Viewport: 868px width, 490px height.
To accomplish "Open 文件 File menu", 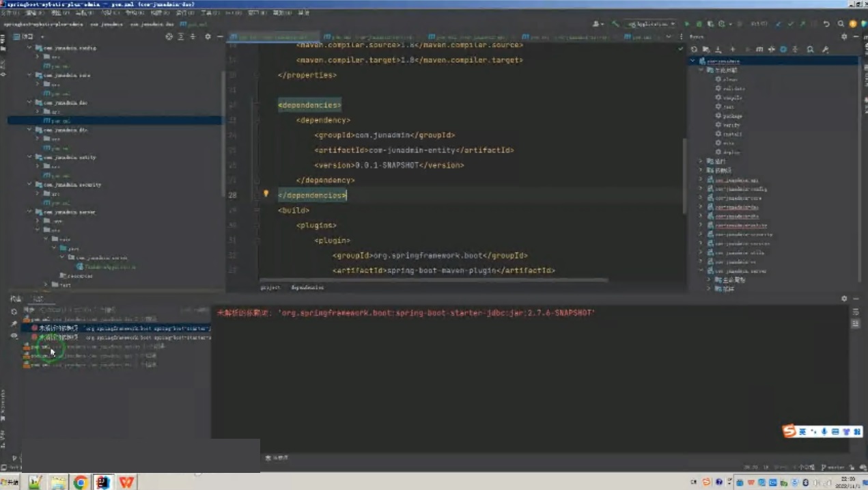I will pos(10,13).
